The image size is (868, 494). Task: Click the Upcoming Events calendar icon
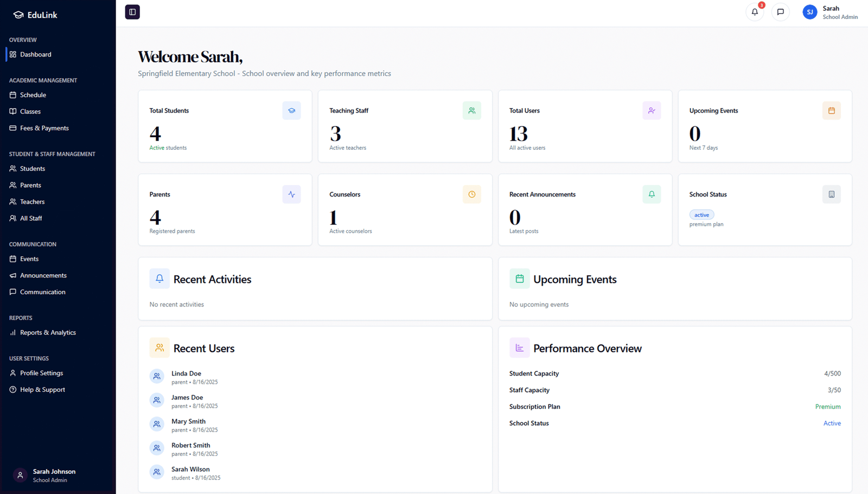click(x=831, y=111)
